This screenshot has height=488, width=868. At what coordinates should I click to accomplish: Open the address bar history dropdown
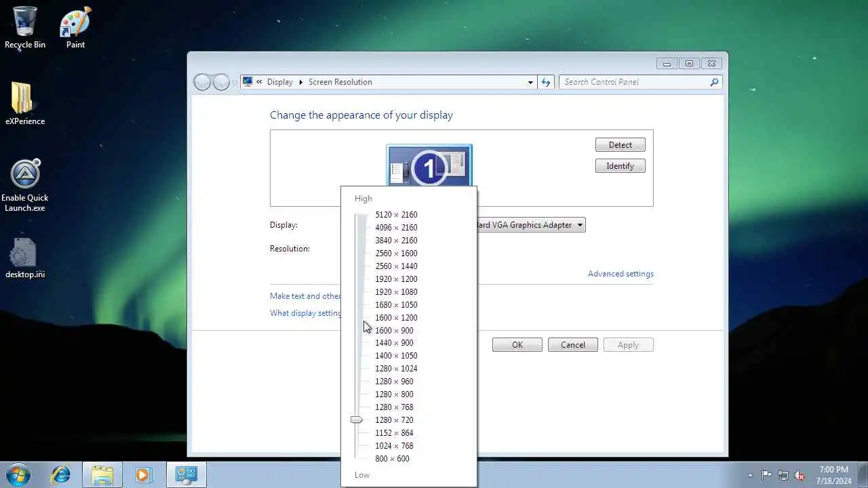pyautogui.click(x=530, y=82)
